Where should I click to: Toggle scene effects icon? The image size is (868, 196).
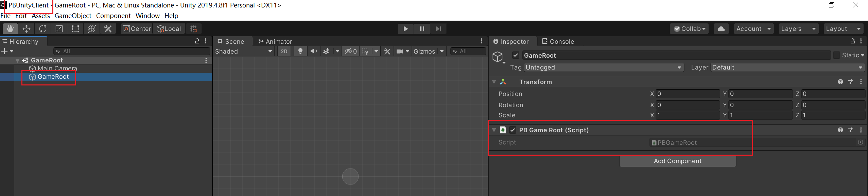point(326,51)
